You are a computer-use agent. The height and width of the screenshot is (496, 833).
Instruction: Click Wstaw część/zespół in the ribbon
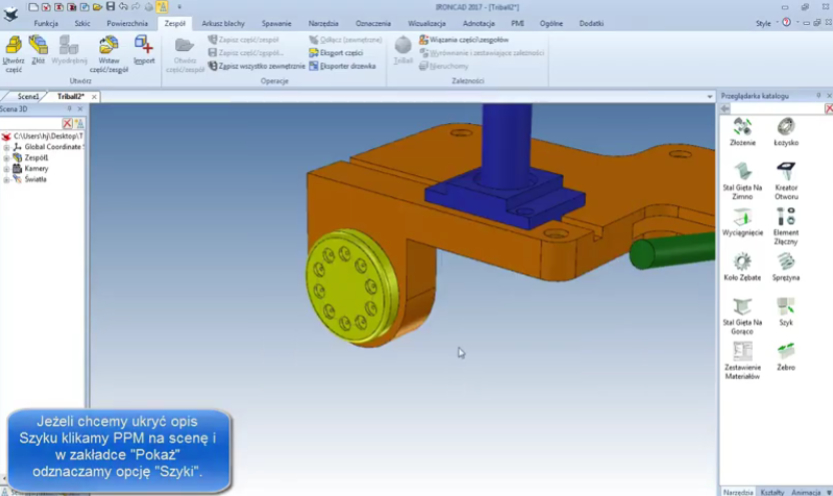pyautogui.click(x=108, y=51)
